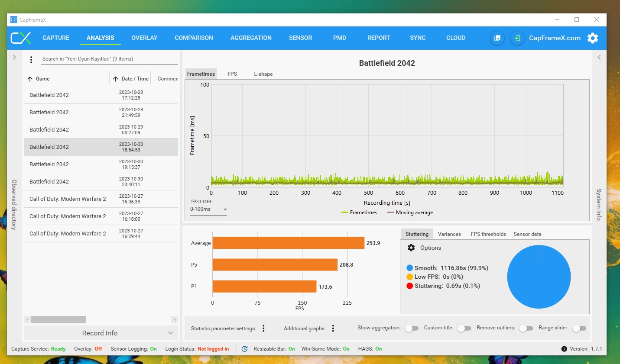This screenshot has height=364, width=620.
Task: Select Battlefield 2042 record from 00:27:09
Action: point(101,130)
